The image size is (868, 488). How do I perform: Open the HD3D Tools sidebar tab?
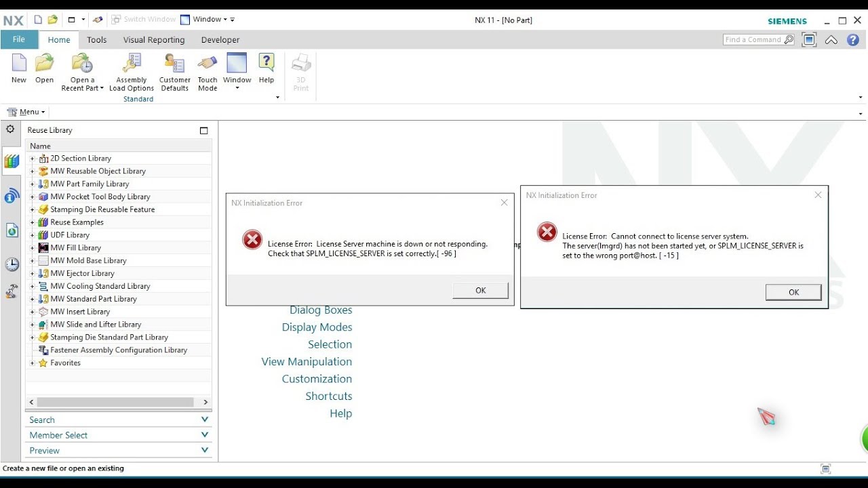[x=12, y=197]
